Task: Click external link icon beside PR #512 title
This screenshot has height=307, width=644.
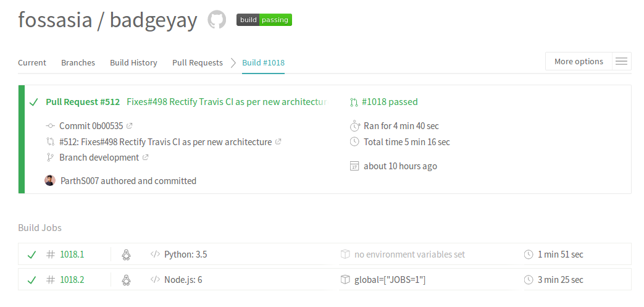Action: 278,141
